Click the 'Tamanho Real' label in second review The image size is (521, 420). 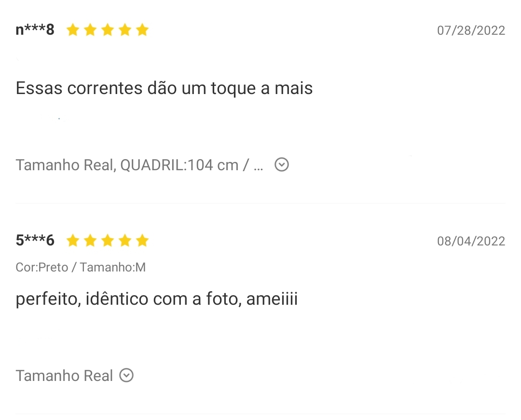(64, 376)
